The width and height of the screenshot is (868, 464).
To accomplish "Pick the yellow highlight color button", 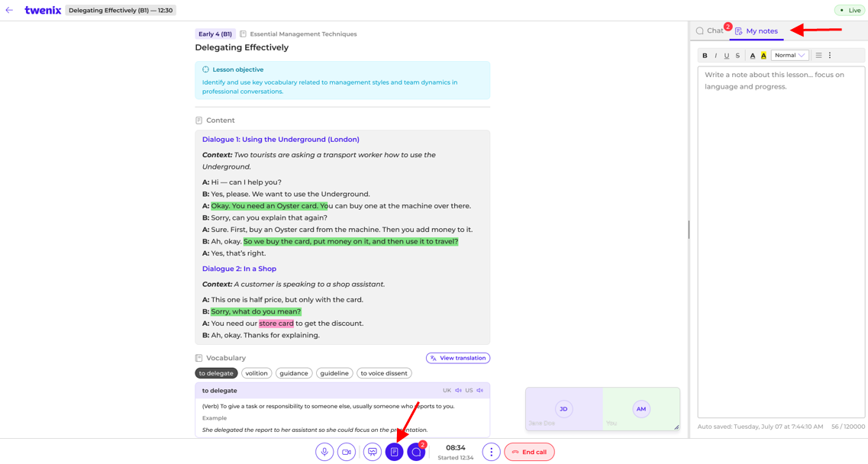I will coord(763,56).
